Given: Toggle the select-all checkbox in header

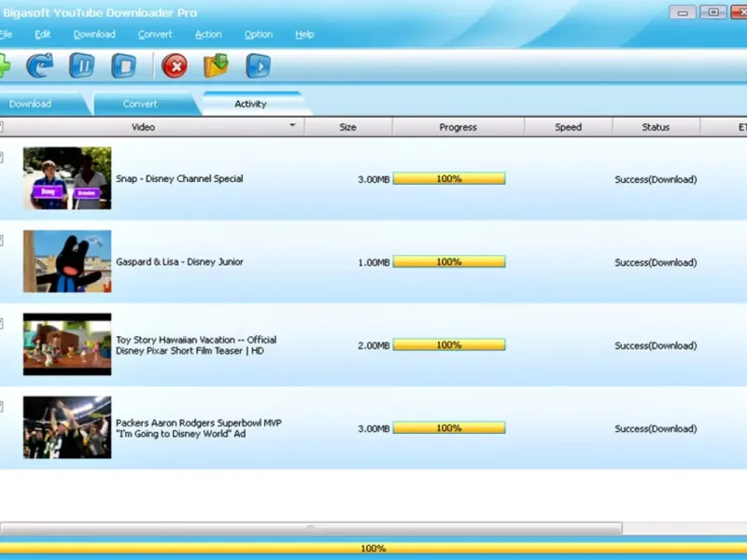Looking at the screenshot, I should [2, 127].
